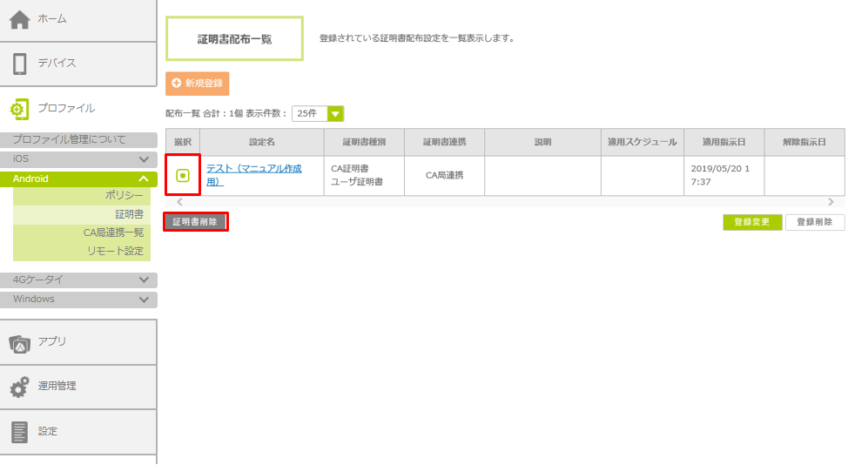Collapse the Android section
The width and height of the screenshot is (868, 465).
[144, 179]
